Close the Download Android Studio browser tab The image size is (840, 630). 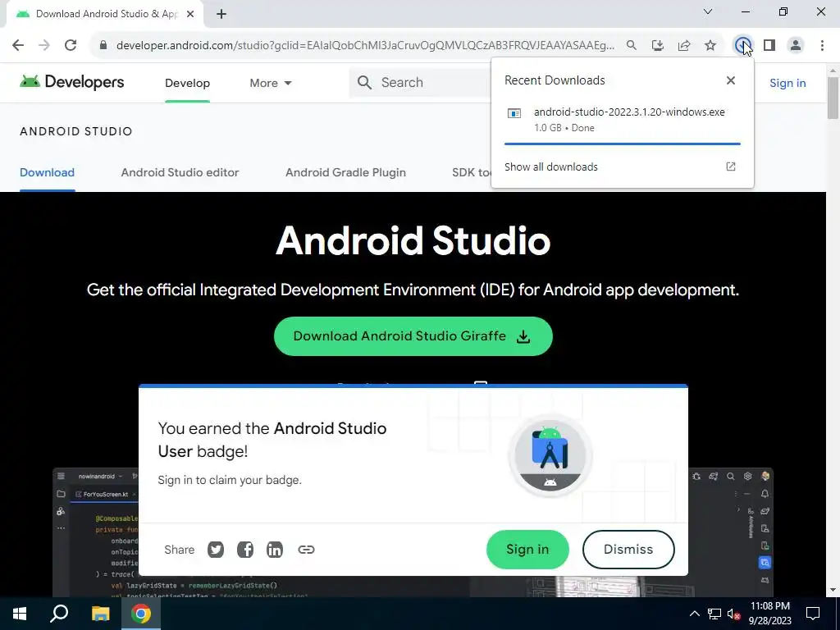pyautogui.click(x=190, y=14)
